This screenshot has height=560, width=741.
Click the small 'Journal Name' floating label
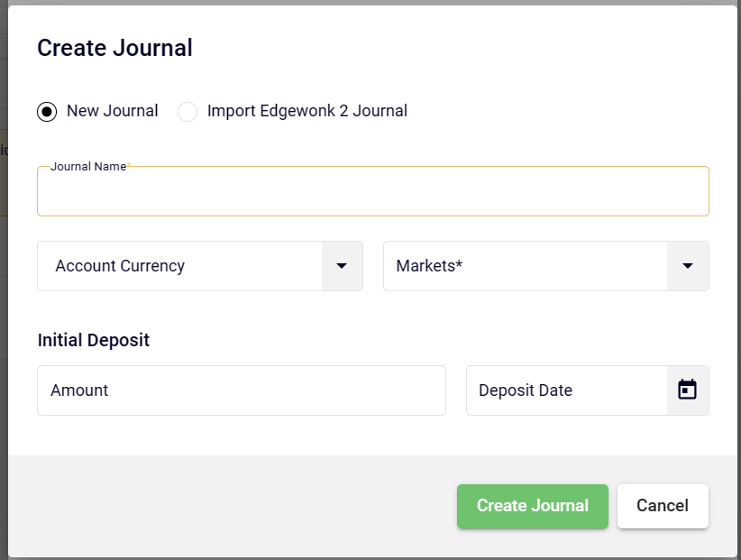tap(88, 167)
